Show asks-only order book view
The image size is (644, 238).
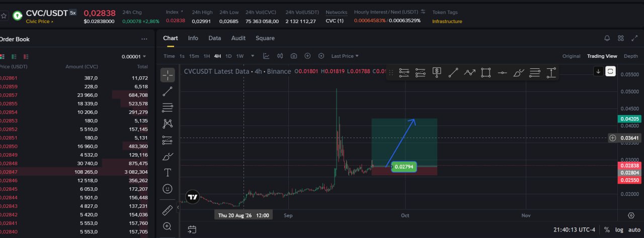pyautogui.click(x=26, y=57)
